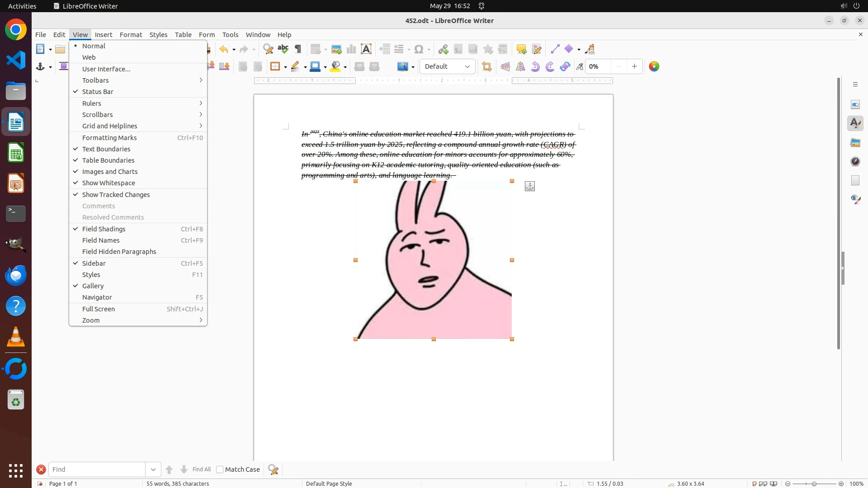The width and height of the screenshot is (868, 488).
Task: Click the Find All button
Action: coord(201,469)
